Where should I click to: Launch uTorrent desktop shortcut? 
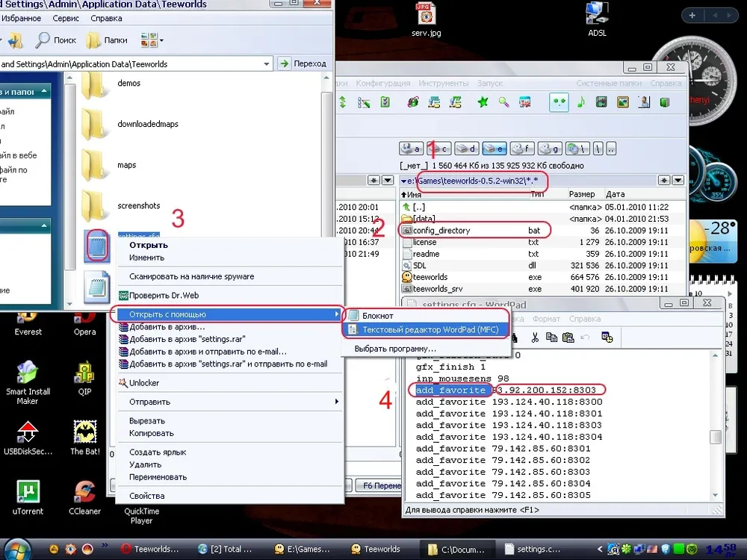tap(28, 496)
